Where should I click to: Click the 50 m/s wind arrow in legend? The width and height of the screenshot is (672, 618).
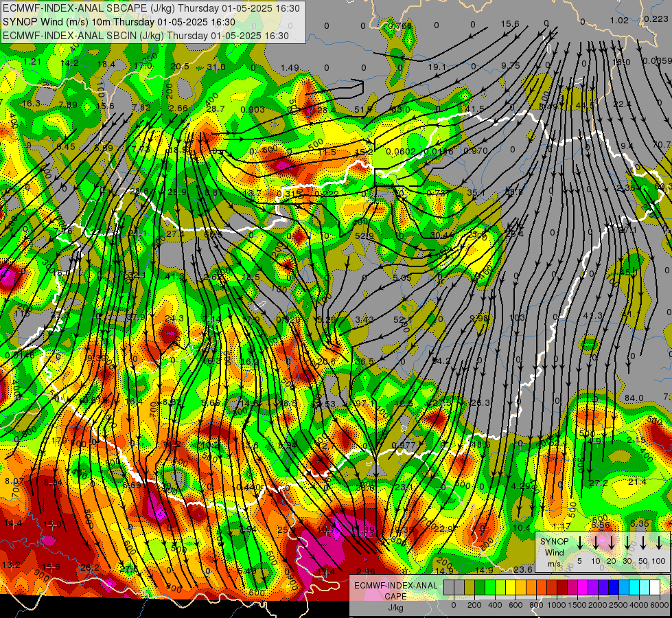coord(643,543)
